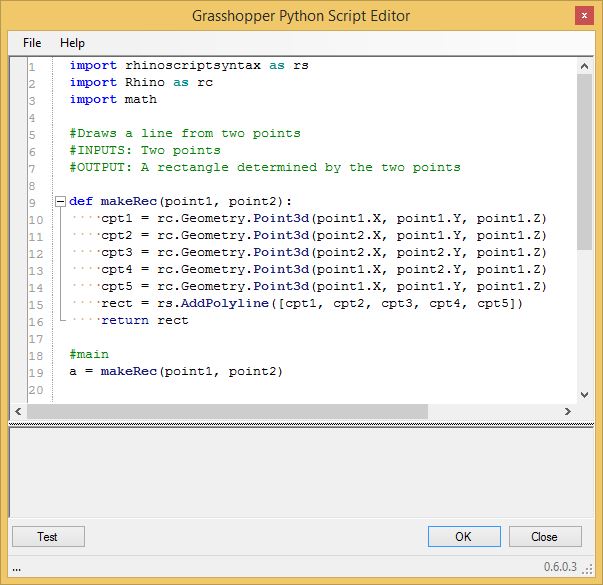Image resolution: width=603 pixels, height=585 pixels.
Task: Click the '#Draws a line from two points' comment
Action: click(x=185, y=133)
